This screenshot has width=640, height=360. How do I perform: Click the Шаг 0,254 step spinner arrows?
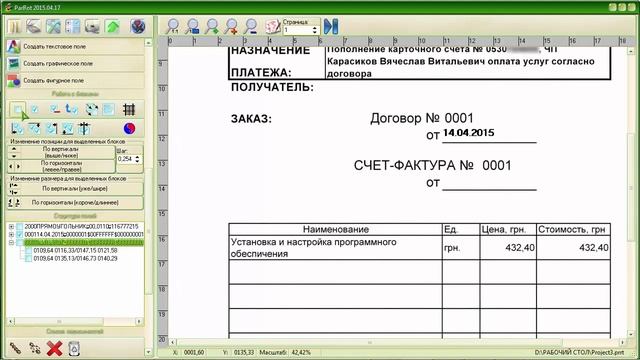pos(138,159)
